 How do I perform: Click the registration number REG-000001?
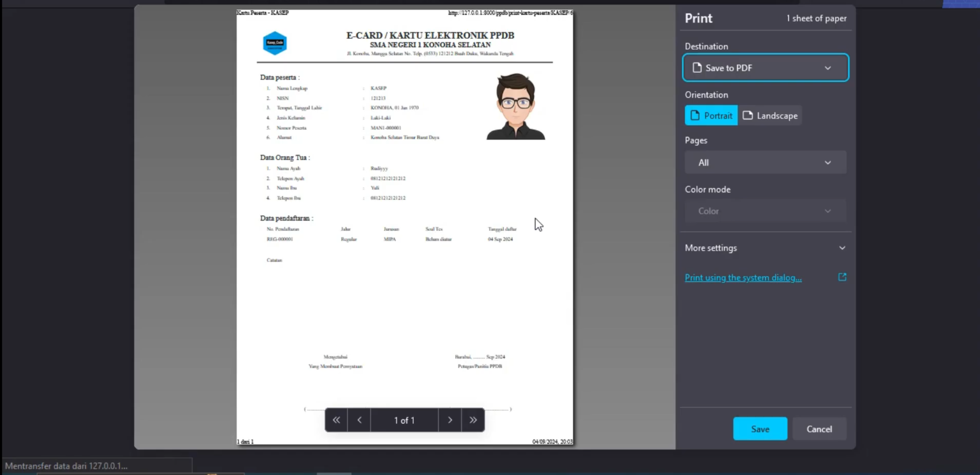point(280,239)
